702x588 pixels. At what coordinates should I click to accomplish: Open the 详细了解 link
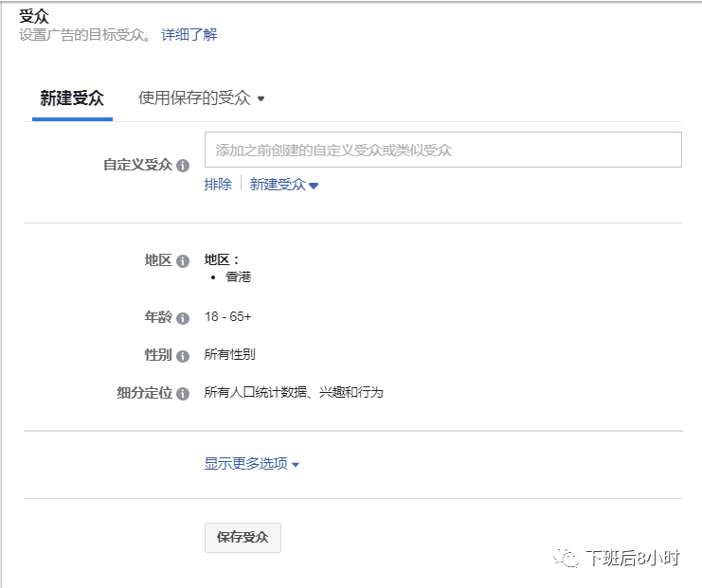pyautogui.click(x=189, y=35)
